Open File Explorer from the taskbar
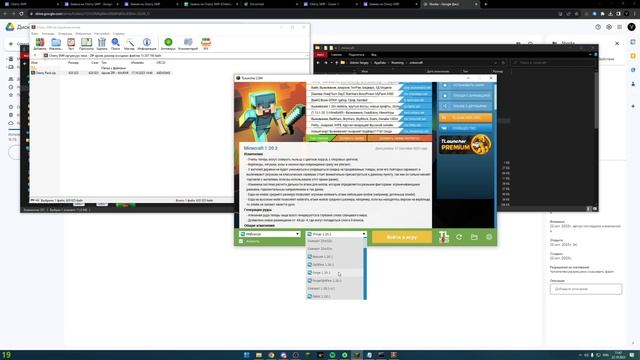The image size is (640, 360). [259, 355]
